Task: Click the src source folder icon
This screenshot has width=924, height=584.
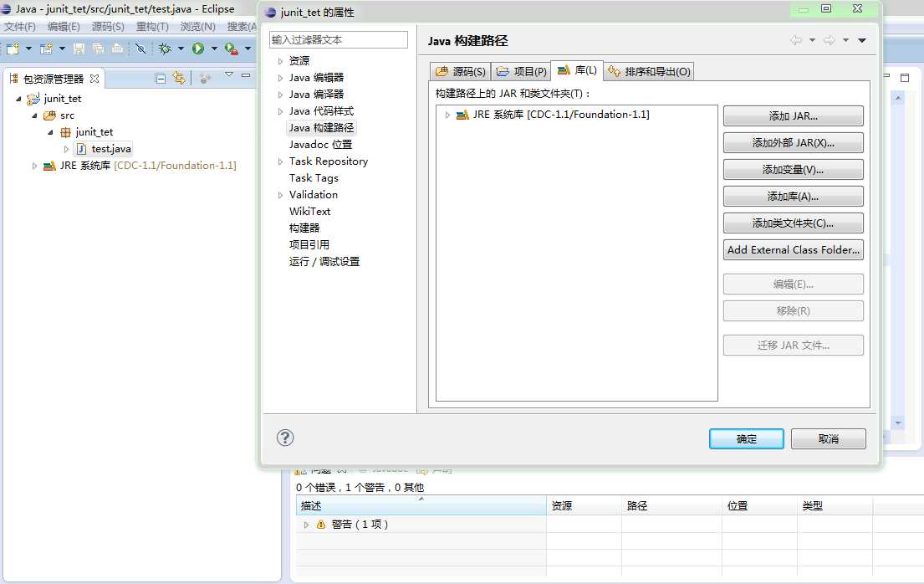Action: click(49, 115)
